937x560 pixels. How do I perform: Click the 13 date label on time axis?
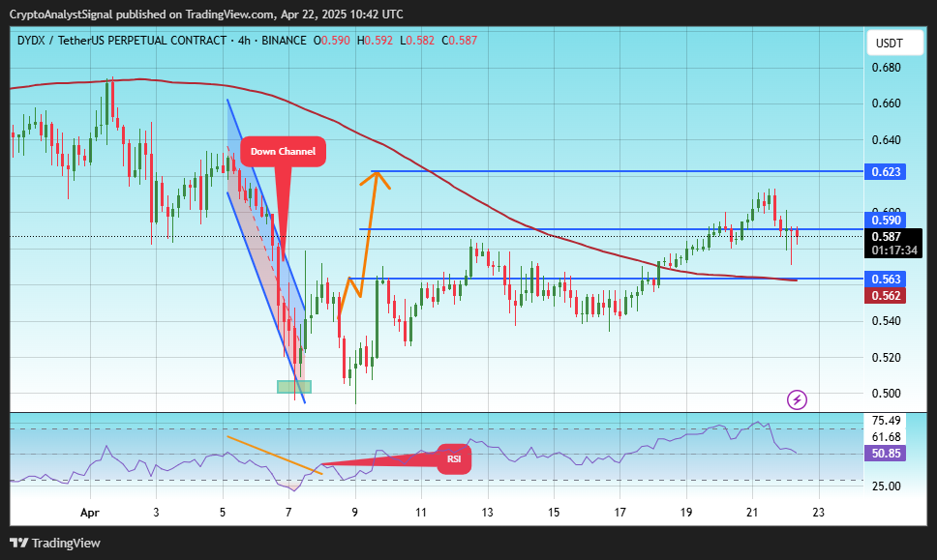coord(488,513)
